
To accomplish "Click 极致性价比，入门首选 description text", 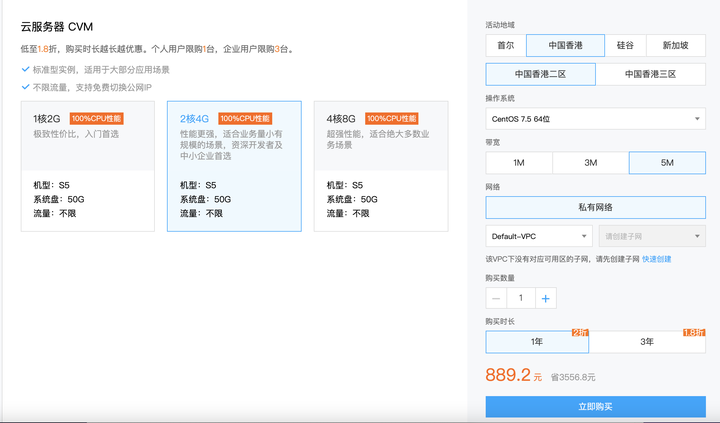I will [x=76, y=134].
